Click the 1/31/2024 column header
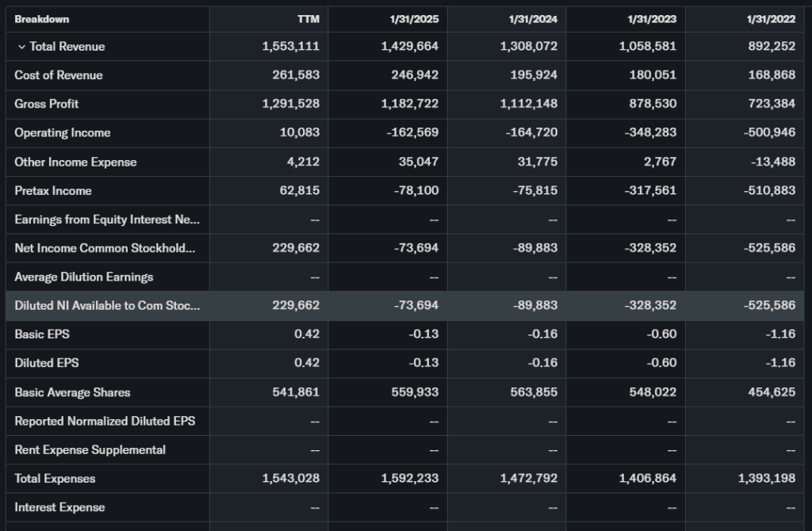Image resolution: width=812 pixels, height=531 pixels. [x=533, y=19]
